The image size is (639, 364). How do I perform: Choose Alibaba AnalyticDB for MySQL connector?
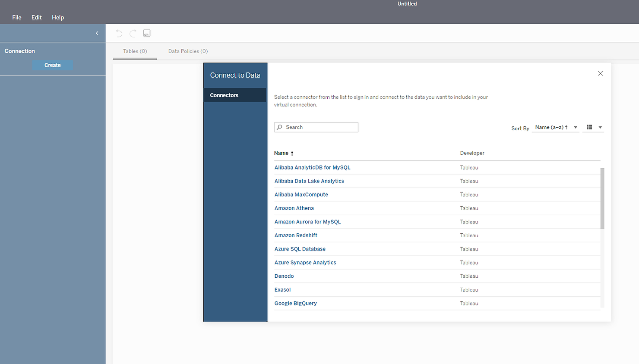[313, 167]
